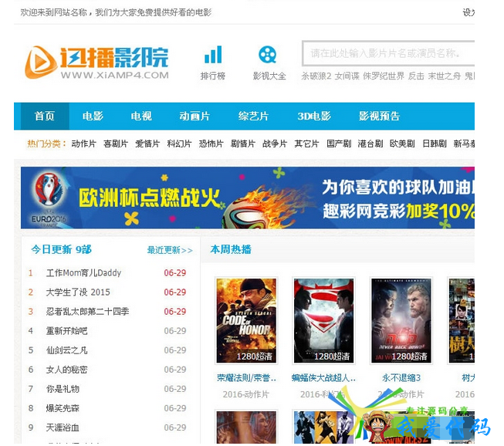Click the 今日更新 9部 heading
This screenshot has width=504, height=446.
62,249
